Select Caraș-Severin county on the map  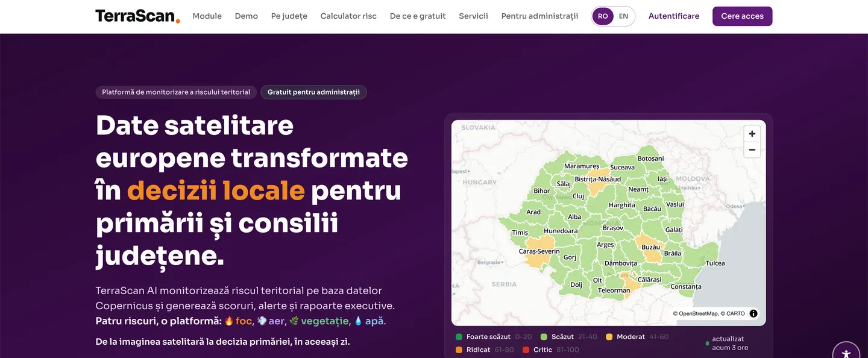coord(539,252)
